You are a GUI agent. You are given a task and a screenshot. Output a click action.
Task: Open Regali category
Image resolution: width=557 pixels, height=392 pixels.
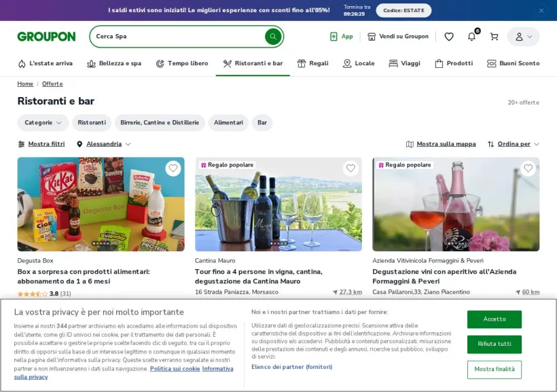click(313, 63)
